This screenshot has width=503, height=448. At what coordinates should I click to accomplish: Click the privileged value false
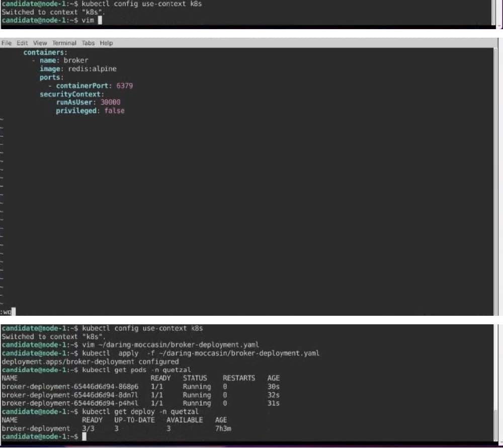coord(114,111)
